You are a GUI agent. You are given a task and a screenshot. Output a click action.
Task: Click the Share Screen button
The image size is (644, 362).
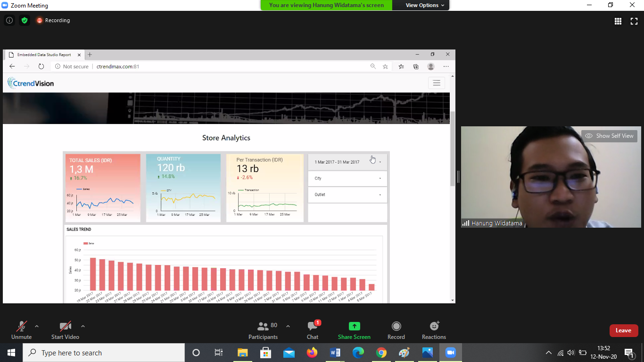[x=354, y=330]
